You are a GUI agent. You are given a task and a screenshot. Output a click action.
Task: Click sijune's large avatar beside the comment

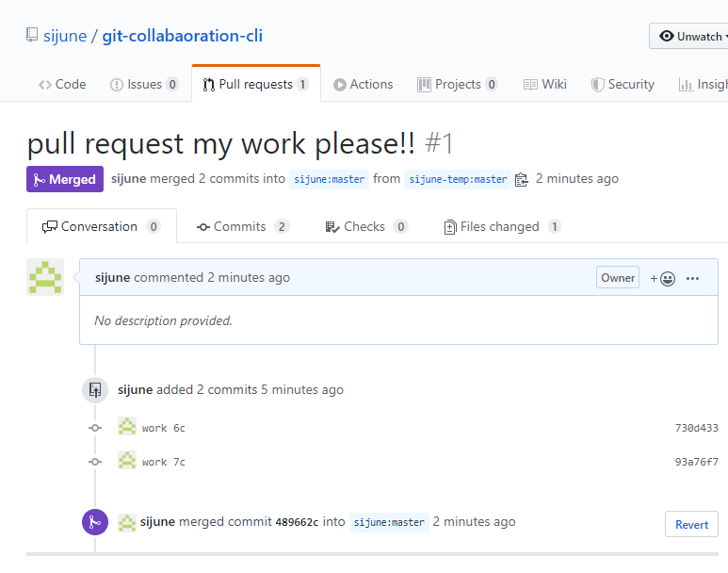[45, 277]
